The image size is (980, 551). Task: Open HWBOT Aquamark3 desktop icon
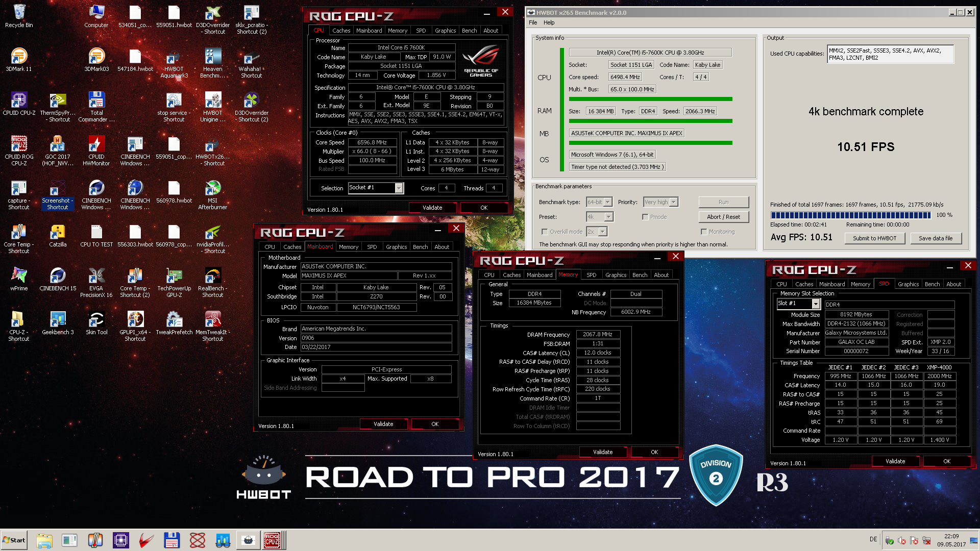tap(174, 63)
